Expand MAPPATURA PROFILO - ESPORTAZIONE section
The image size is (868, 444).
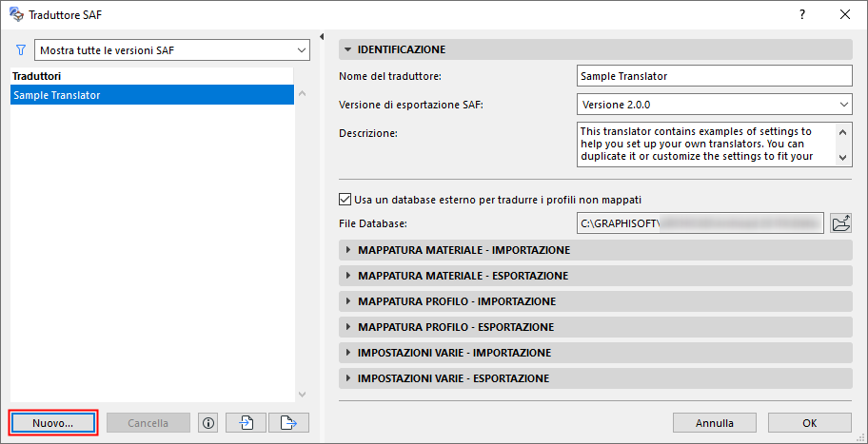(595, 327)
